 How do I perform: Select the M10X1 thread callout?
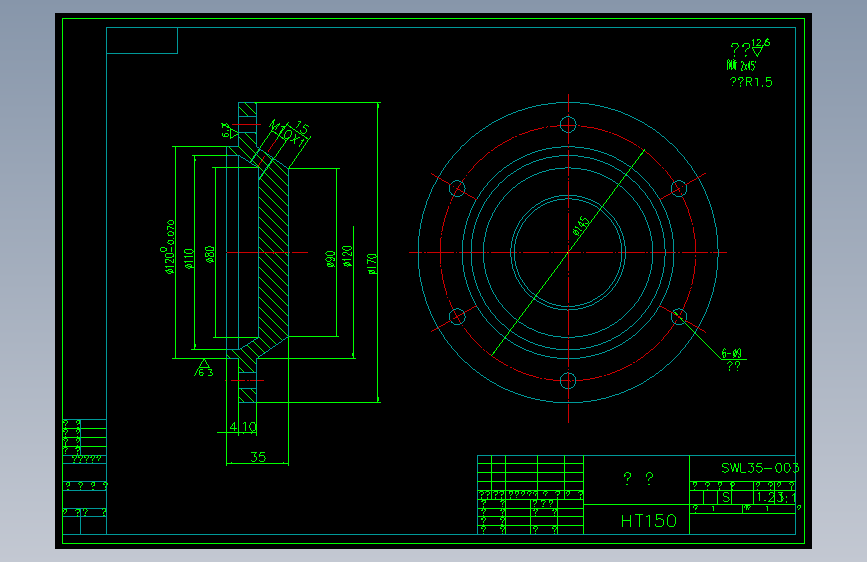pyautogui.click(x=287, y=133)
